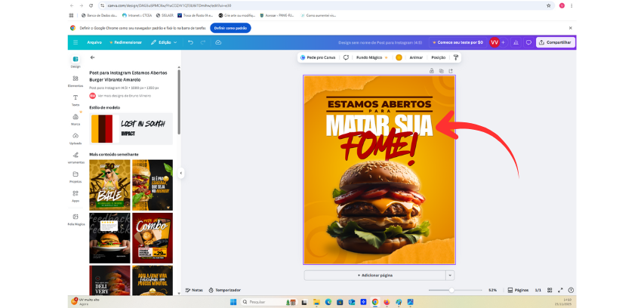Click the undo arrow in top bar

(190, 42)
